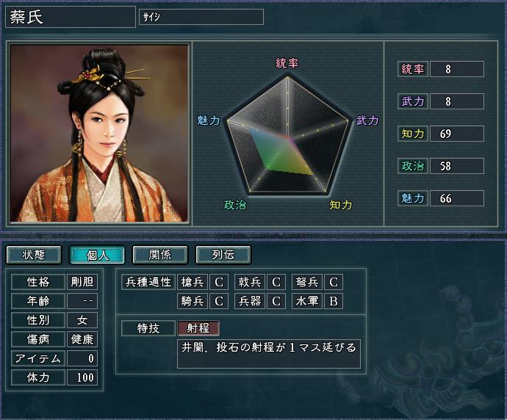
Task: Click the 性格 value 剛胆
Action: tap(82, 282)
